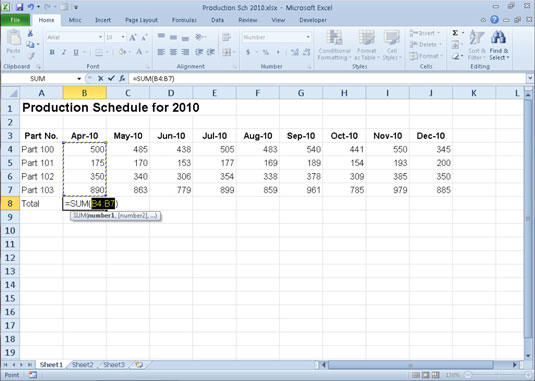Viewport: 535px width, 381px height.
Task: Toggle Align Text Left
Action: (161, 52)
